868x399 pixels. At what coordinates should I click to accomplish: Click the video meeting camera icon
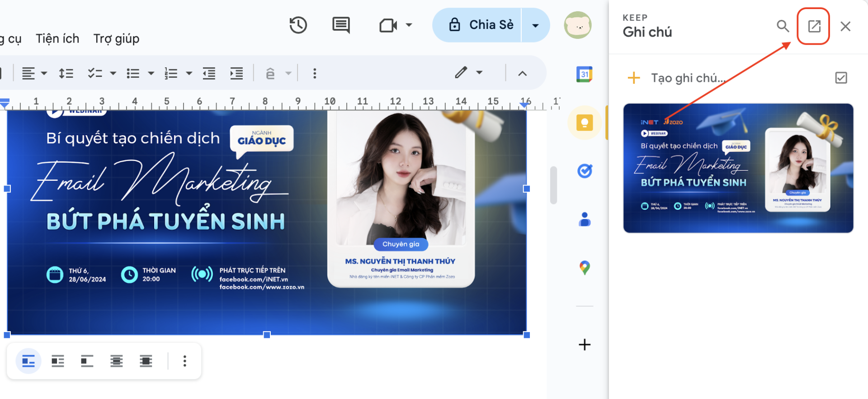pyautogui.click(x=388, y=25)
